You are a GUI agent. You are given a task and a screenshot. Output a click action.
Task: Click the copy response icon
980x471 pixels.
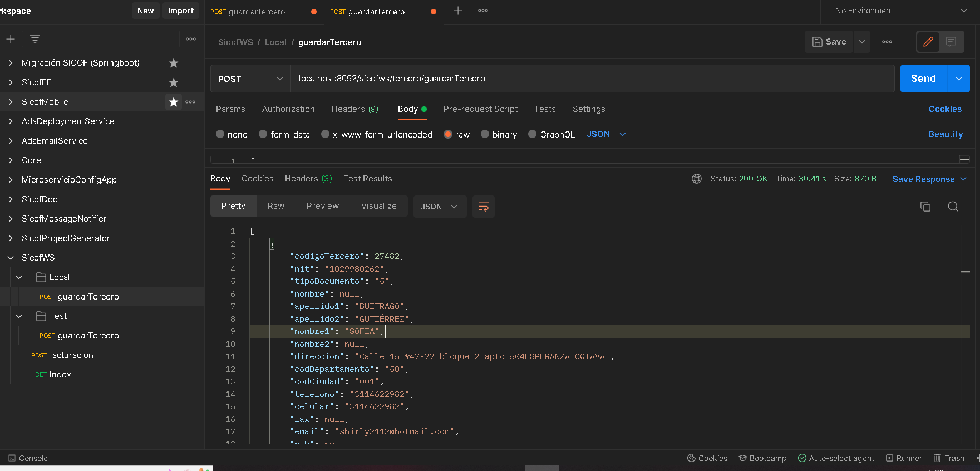point(925,207)
